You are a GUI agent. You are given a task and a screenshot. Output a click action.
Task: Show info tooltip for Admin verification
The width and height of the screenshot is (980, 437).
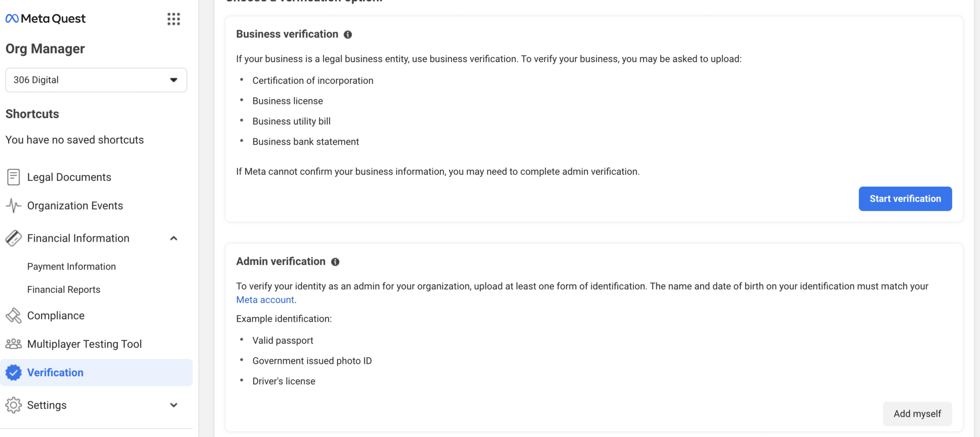tap(335, 262)
